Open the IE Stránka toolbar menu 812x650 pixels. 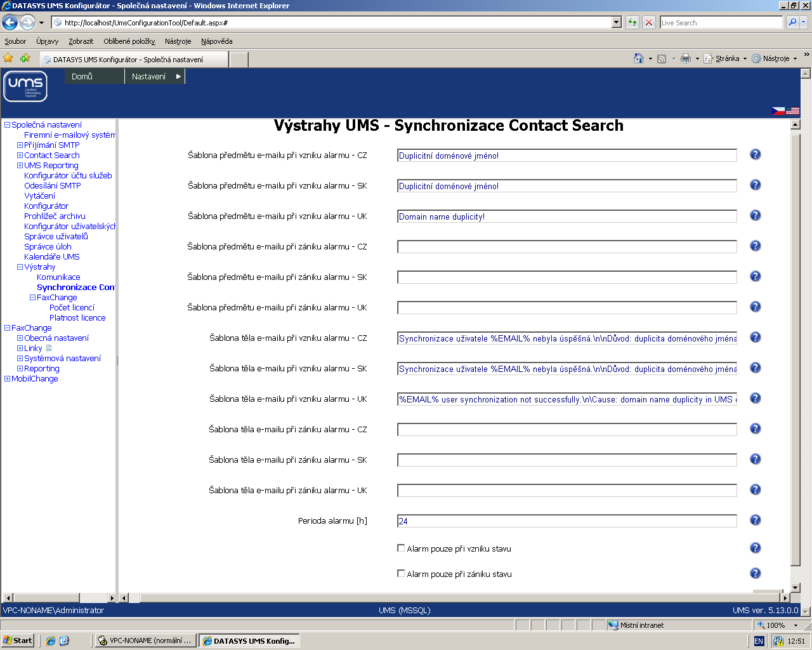click(725, 58)
